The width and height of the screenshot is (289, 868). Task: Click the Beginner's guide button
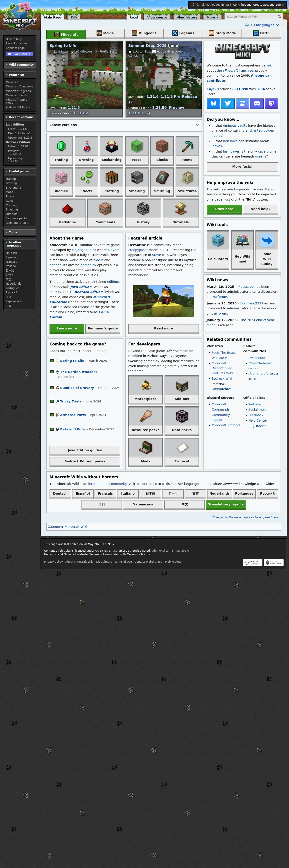[103, 329]
